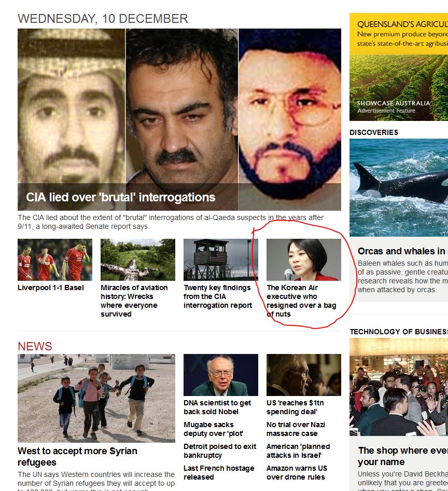
Task: Click the guard tower thumbnail
Action: [221, 260]
